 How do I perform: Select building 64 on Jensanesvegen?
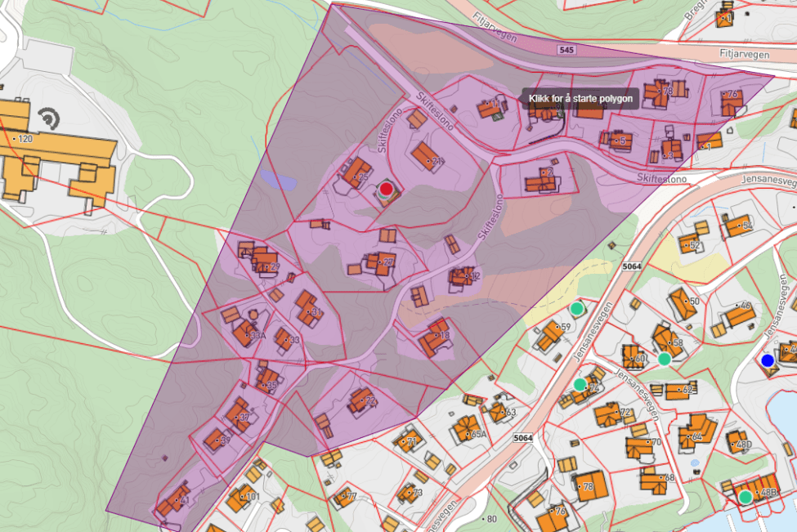[696, 430]
